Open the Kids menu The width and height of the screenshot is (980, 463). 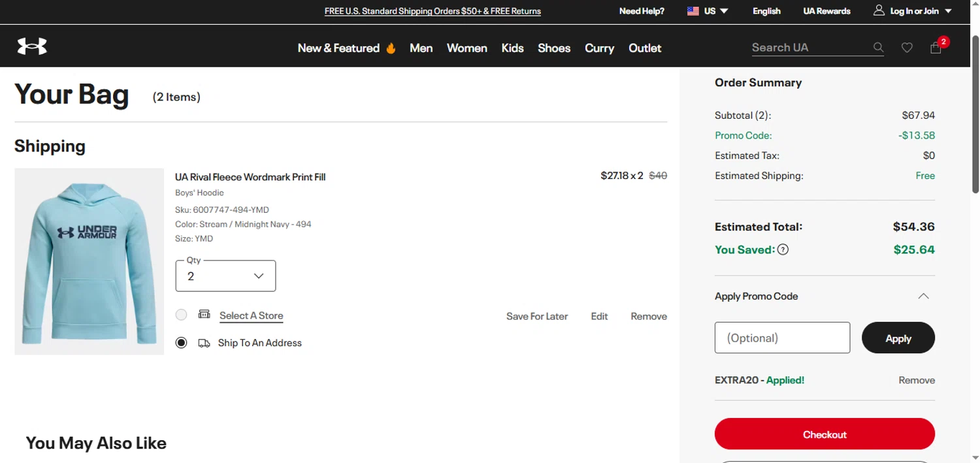pyautogui.click(x=513, y=48)
